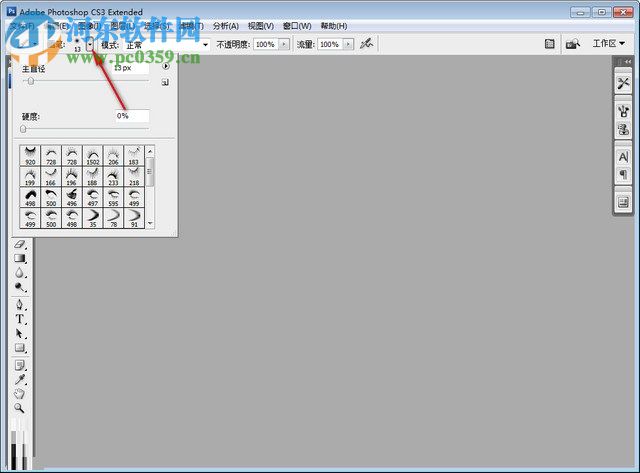
Task: Click the brush list scroll down arrow
Action: pos(150,223)
